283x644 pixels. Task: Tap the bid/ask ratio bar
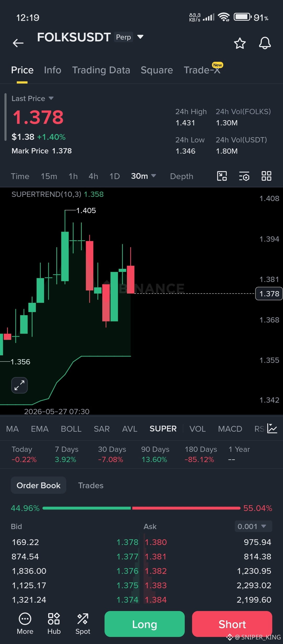[141, 508]
